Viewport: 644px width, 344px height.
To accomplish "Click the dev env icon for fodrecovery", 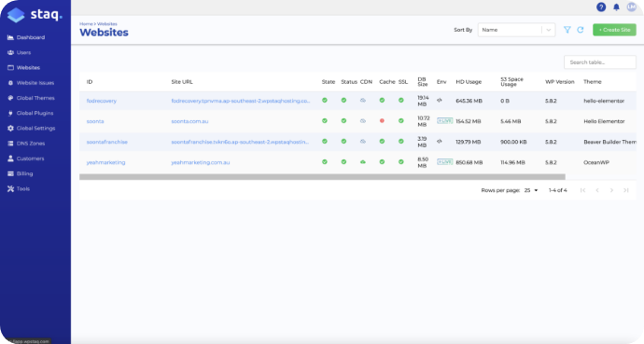I will tap(440, 101).
